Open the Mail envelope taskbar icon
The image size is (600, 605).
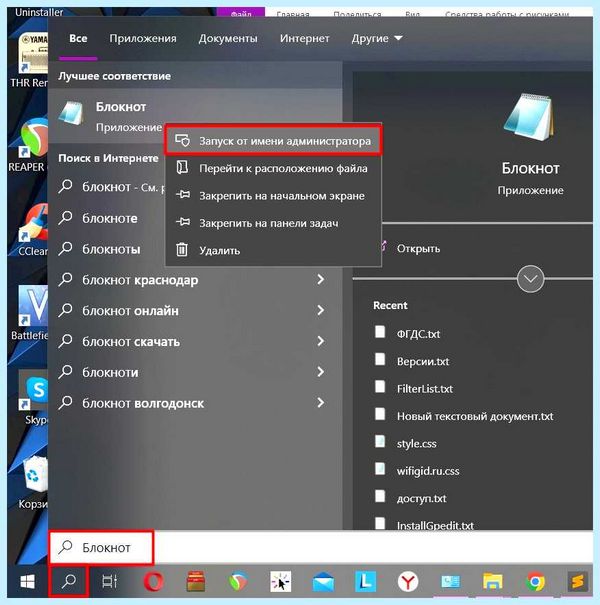[323, 582]
